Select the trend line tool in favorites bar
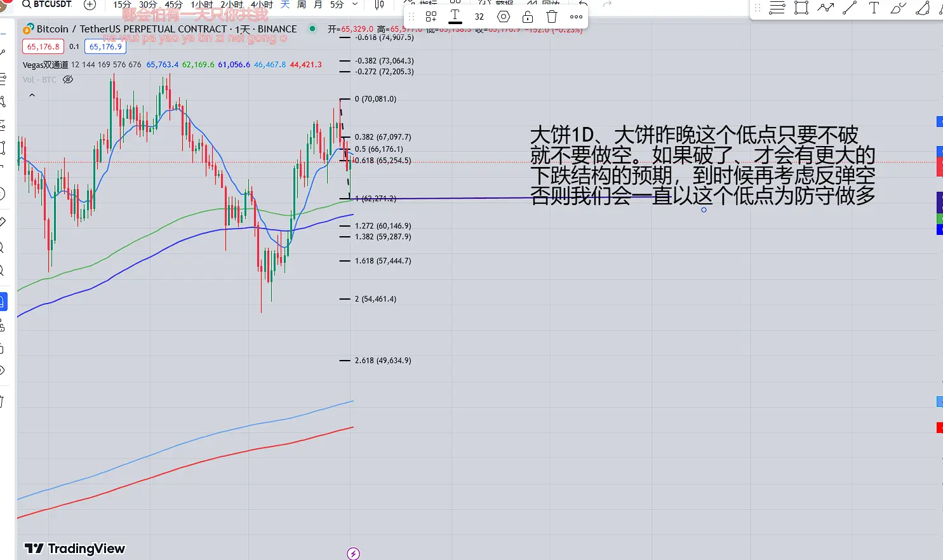The image size is (943, 560). (x=850, y=8)
